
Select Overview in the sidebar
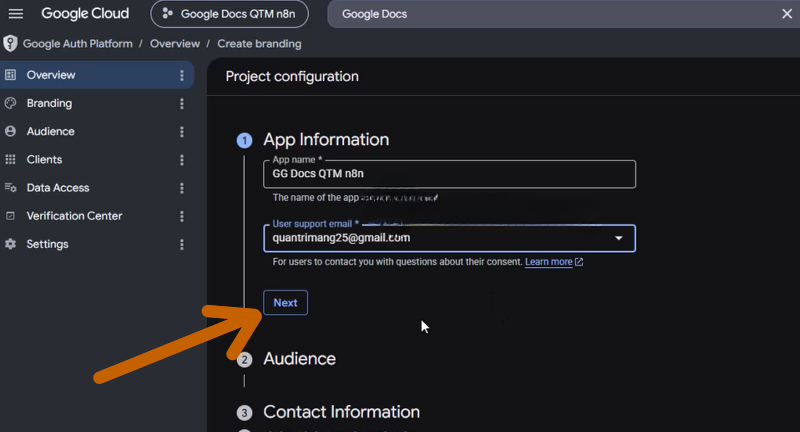click(x=97, y=75)
